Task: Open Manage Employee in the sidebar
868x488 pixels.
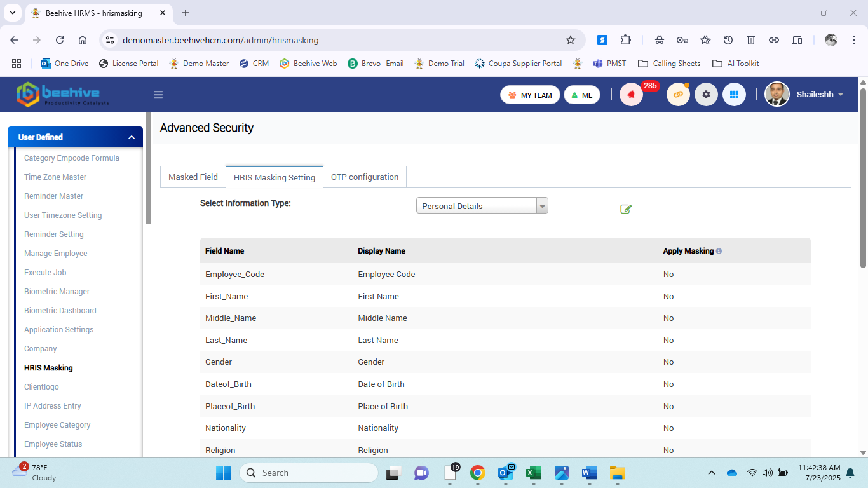Action: tap(56, 254)
